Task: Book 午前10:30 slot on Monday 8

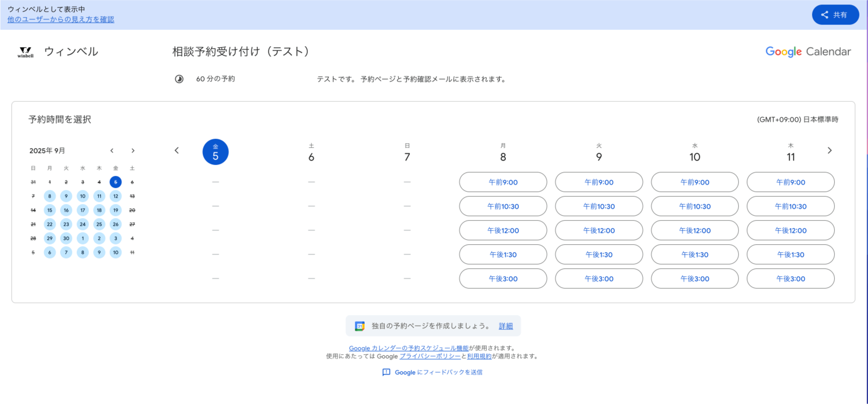Action: (x=503, y=206)
